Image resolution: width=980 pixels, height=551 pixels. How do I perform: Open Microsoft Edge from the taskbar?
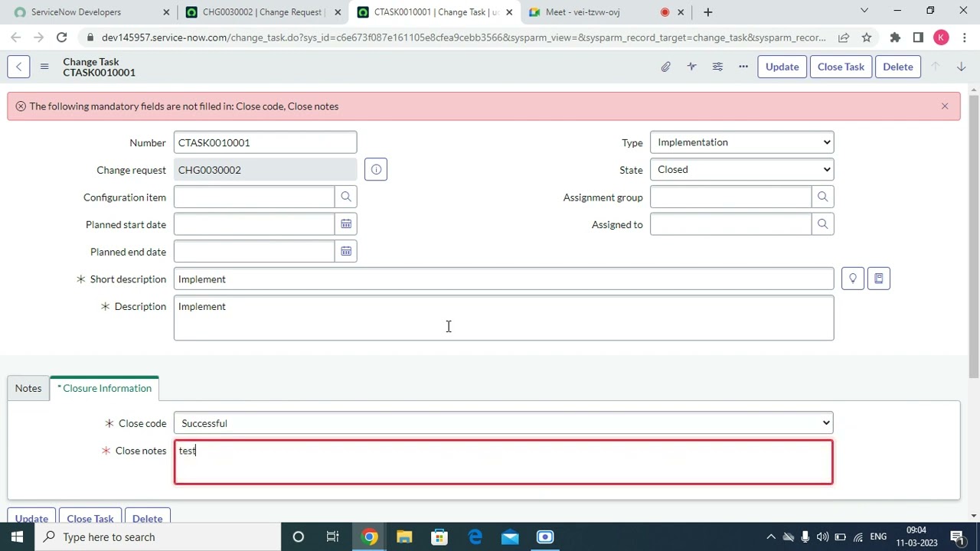click(475, 537)
